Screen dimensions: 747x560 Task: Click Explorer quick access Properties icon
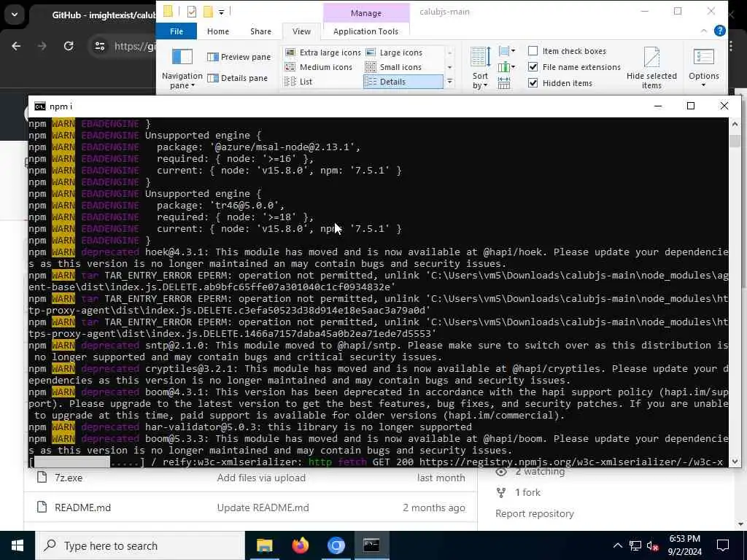[x=192, y=12]
